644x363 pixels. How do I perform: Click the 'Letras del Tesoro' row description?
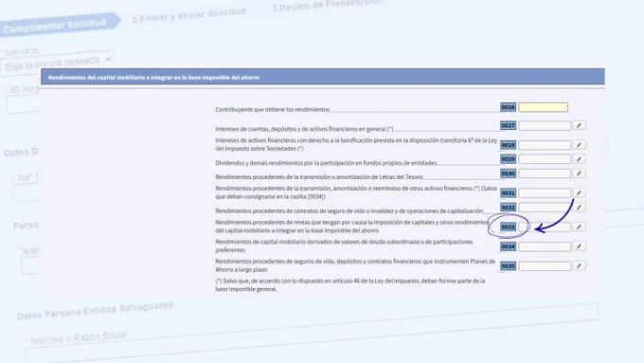(319, 177)
